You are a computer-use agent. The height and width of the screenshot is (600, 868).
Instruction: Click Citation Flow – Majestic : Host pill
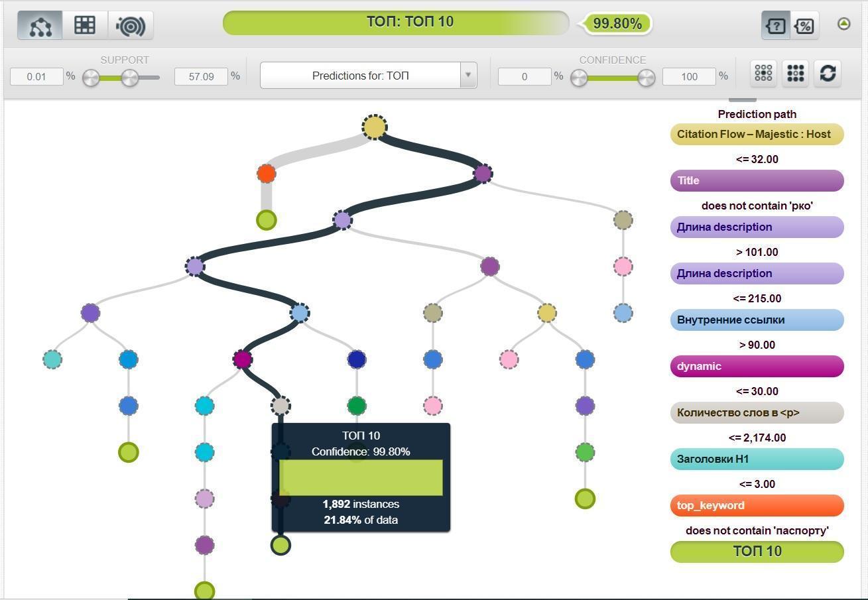pyautogui.click(x=757, y=134)
